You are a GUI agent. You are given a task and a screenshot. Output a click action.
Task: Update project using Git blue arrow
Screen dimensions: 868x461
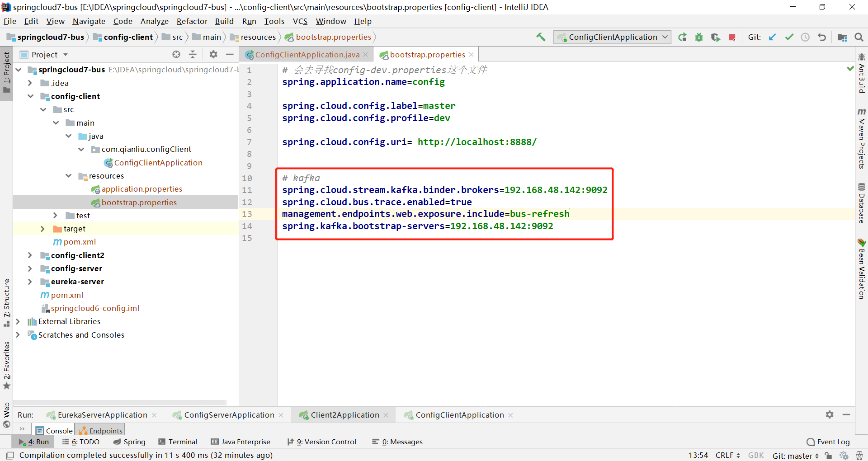(x=772, y=37)
